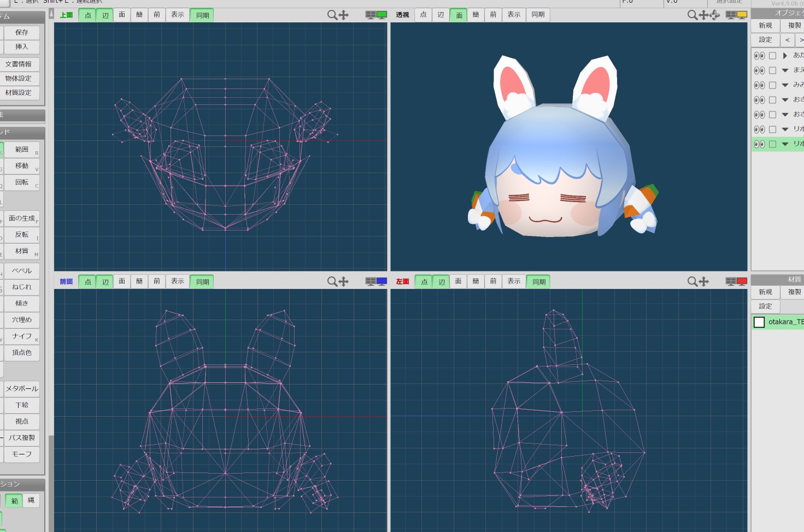The image size is (804, 532).
Task: Select the メタボール metaball tool
Action: [x=22, y=389]
